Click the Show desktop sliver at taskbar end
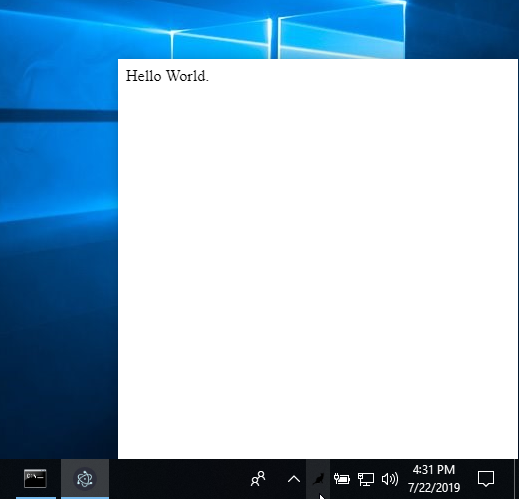 pos(517,479)
